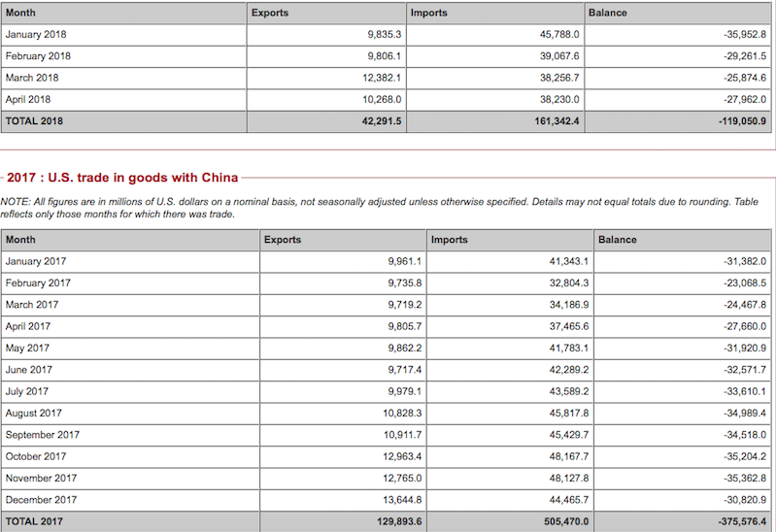The height and width of the screenshot is (532, 776).
Task: Click the February 2017 row label
Action: pyautogui.click(x=38, y=283)
